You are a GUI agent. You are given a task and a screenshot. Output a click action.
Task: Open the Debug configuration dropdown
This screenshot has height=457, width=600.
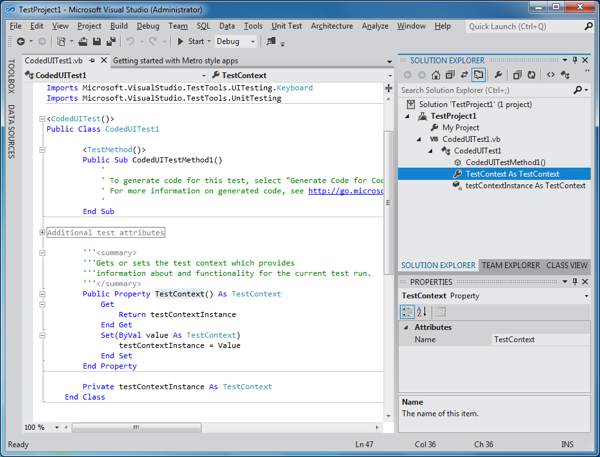point(253,41)
